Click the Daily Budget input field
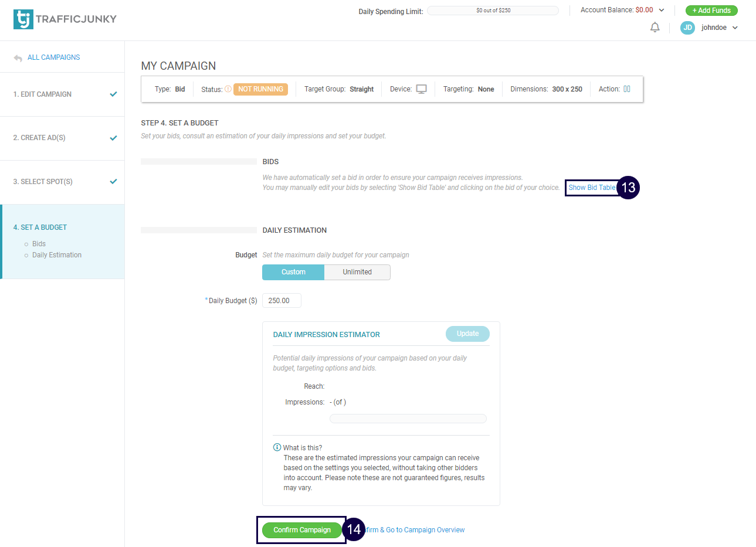Viewport: 756px width, 547px height. (x=282, y=301)
